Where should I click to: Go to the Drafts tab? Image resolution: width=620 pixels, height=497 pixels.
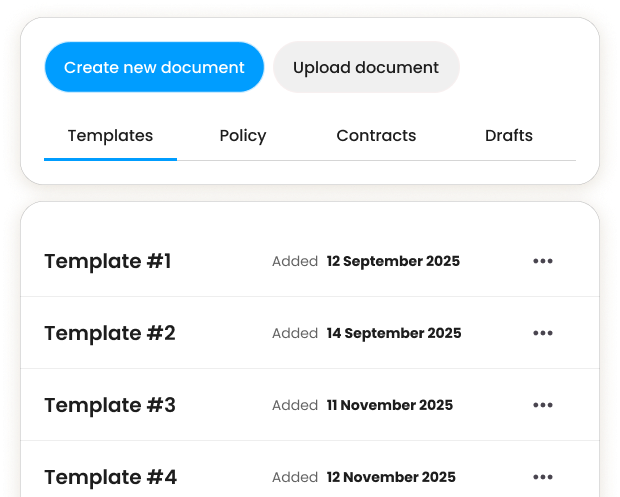coord(509,136)
